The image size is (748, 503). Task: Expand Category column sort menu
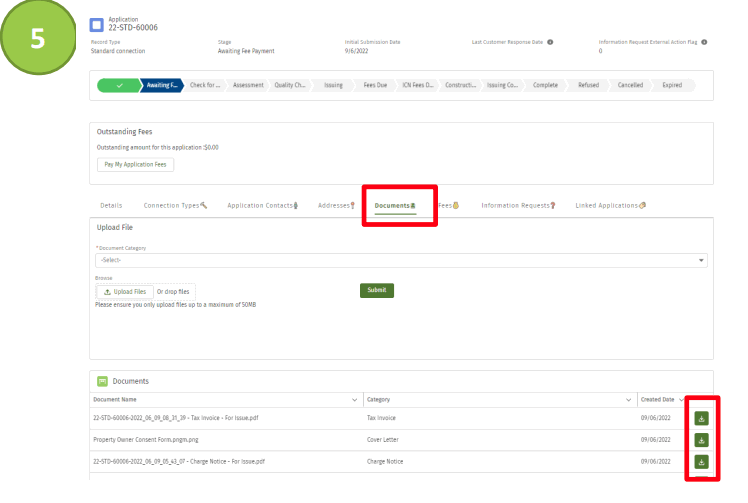628,400
